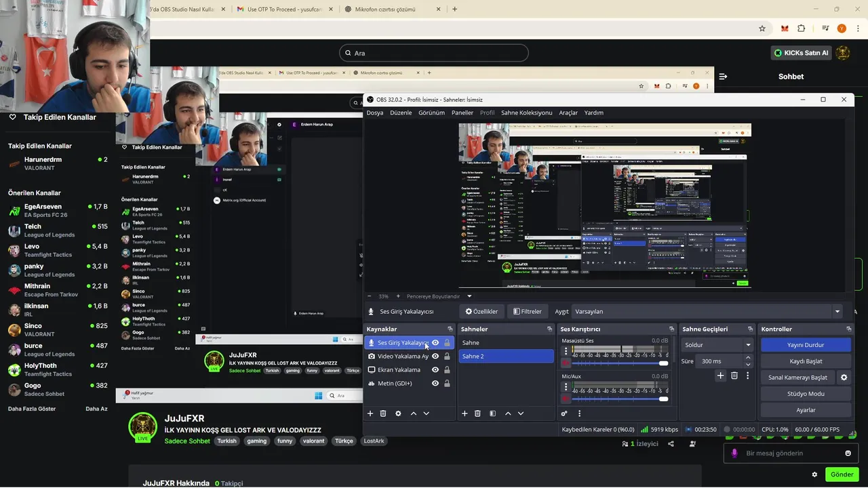
Task: Toggle lock on Ekran Yakalama source
Action: tap(447, 370)
